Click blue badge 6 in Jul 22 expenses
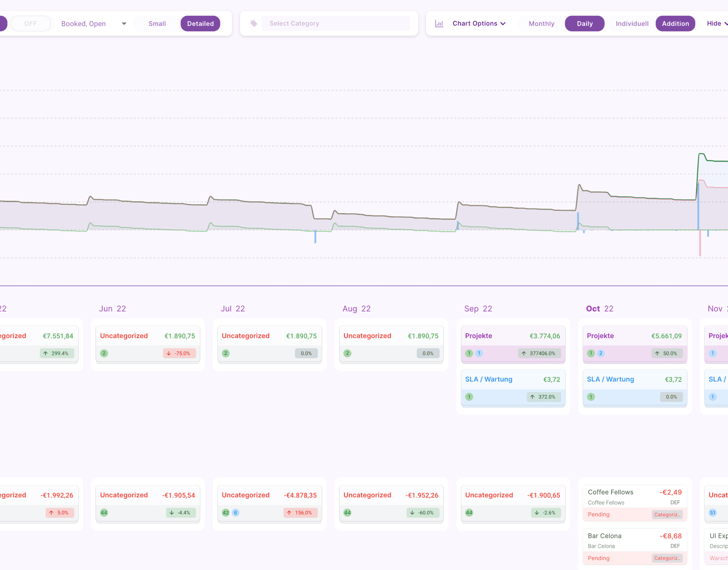This screenshot has width=728, height=570. 235,512
